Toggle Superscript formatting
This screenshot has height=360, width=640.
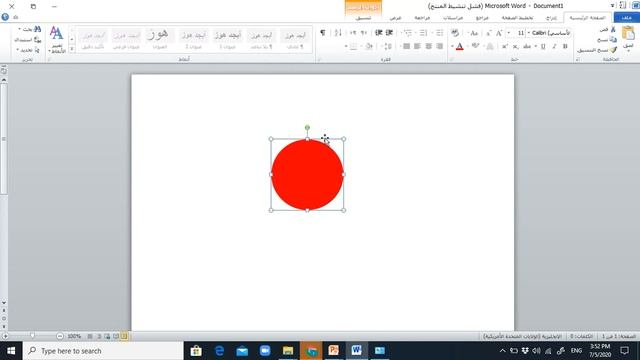(505, 47)
